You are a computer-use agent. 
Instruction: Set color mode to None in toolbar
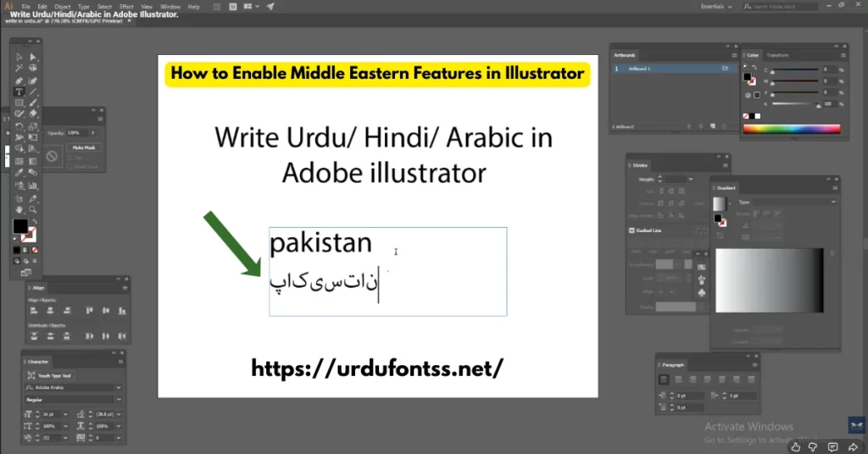point(35,250)
